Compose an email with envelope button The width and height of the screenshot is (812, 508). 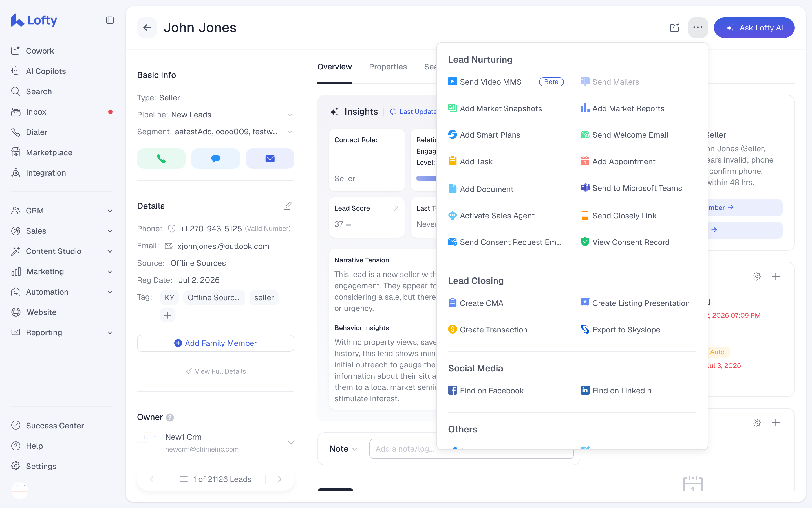pyautogui.click(x=270, y=159)
